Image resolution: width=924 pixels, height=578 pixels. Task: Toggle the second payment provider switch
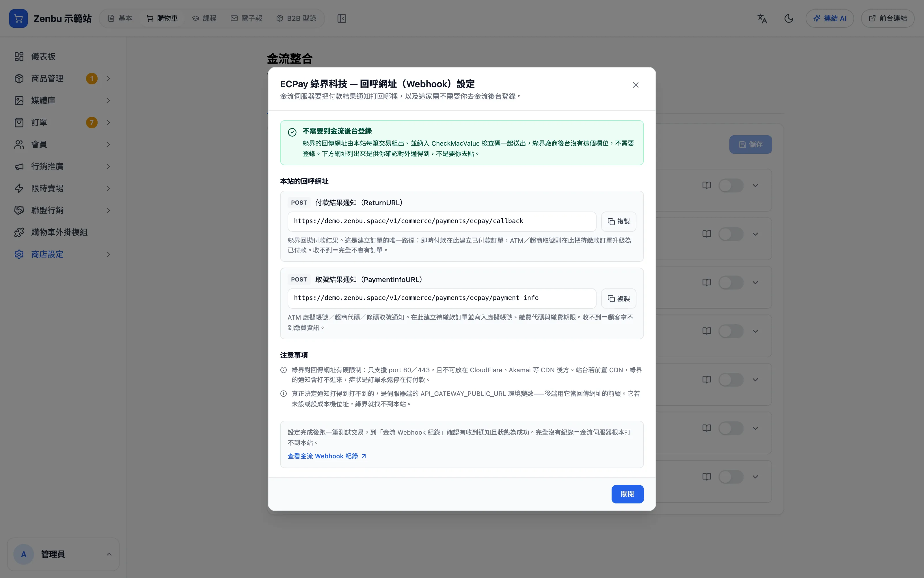click(731, 234)
